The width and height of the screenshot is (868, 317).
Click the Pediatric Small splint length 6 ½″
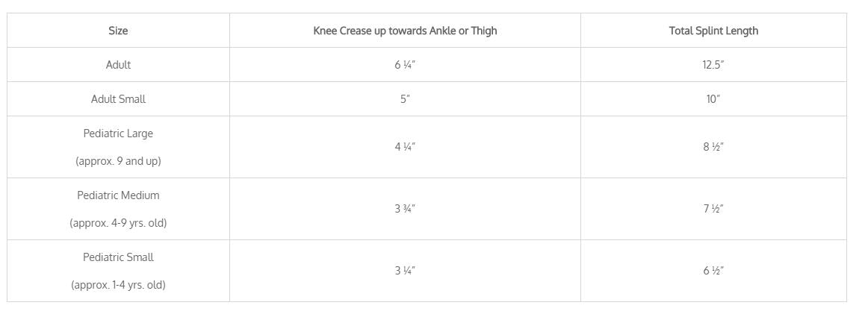713,271
